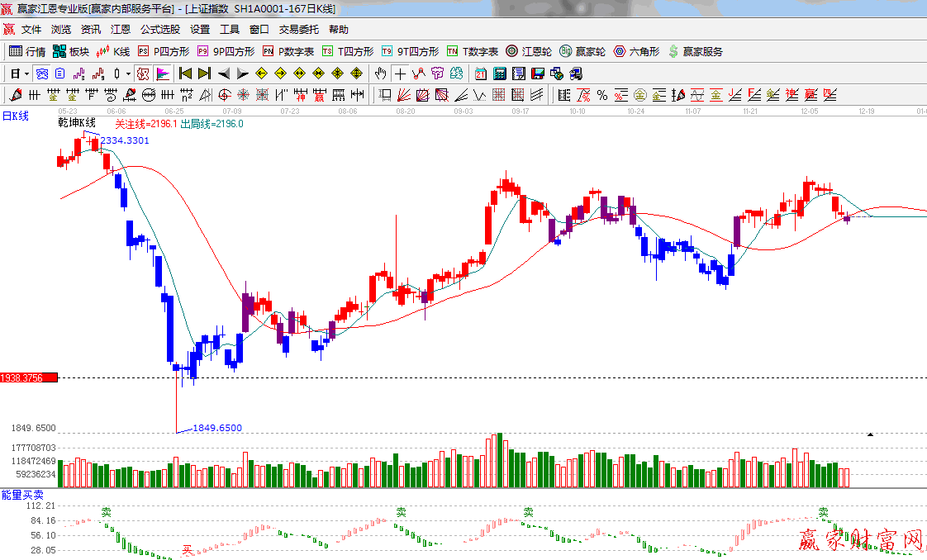The image size is (927, 560).
Task: Toggle the pressed pink flag indicator button
Action: click(162, 74)
